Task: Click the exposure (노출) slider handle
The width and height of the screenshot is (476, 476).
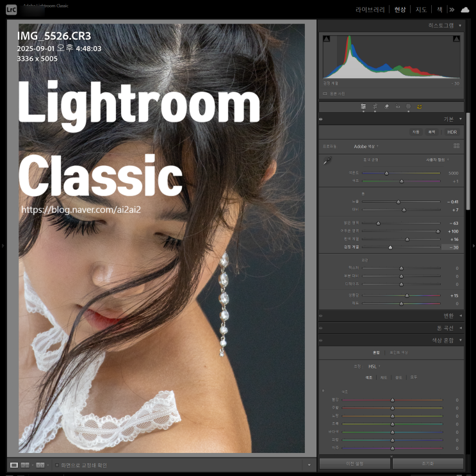Action: pyautogui.click(x=398, y=202)
